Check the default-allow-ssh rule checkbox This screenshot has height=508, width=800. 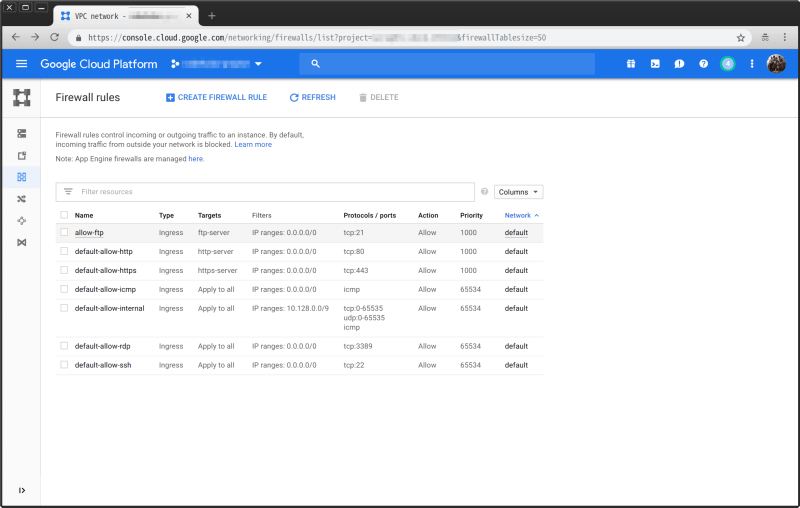(64, 365)
